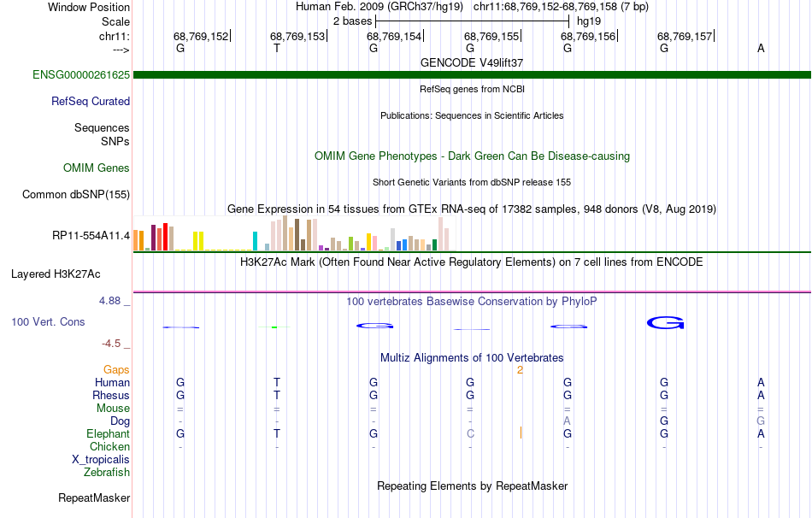Viewport: 812px width, 518px height.
Task: Click the Window Position label
Action: point(89,7)
